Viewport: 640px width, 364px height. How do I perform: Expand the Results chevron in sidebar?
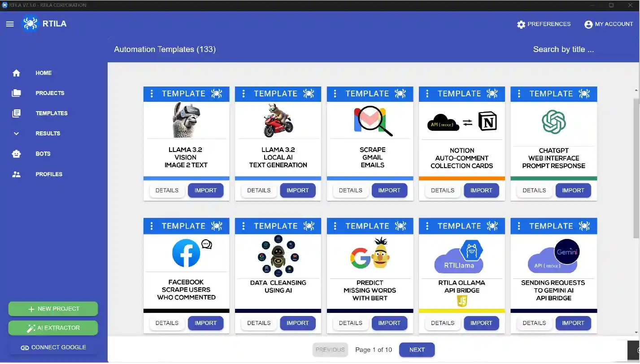pyautogui.click(x=17, y=134)
